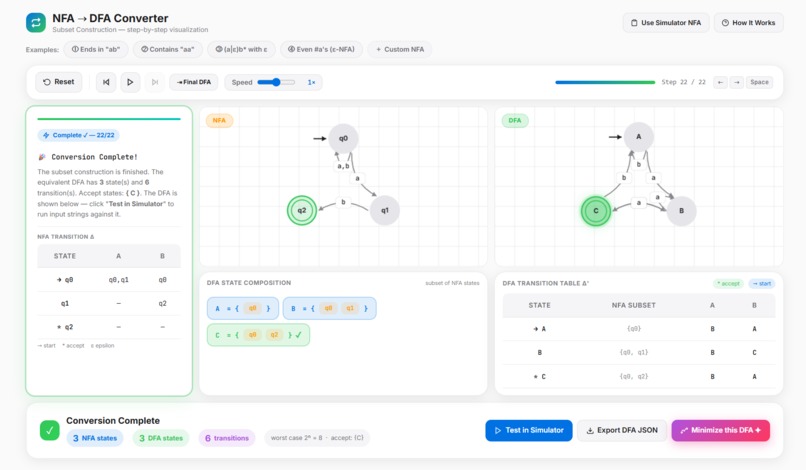Click the green checkmark completion icon

click(x=50, y=430)
